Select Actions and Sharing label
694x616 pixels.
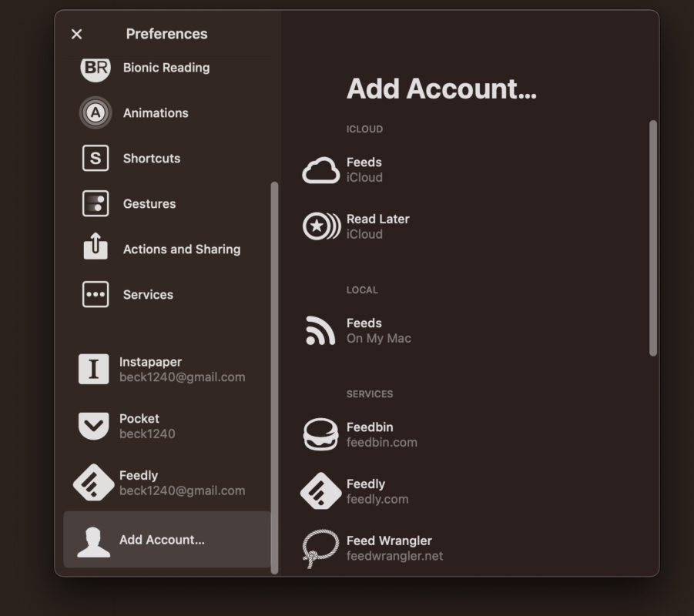tap(182, 249)
